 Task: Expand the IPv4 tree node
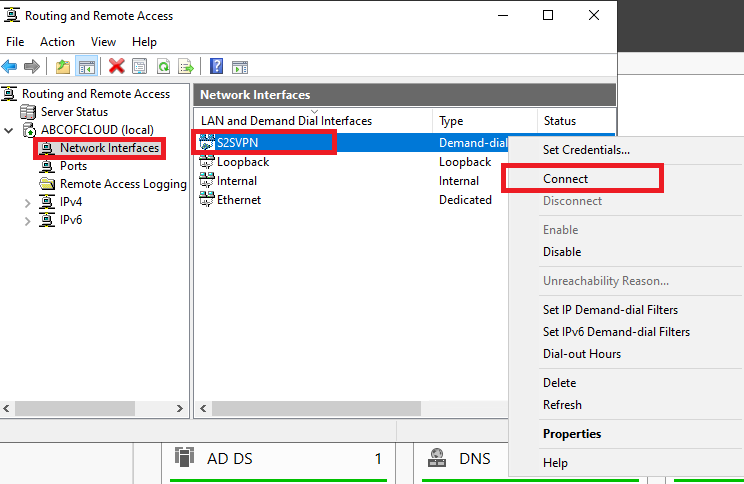(28, 202)
